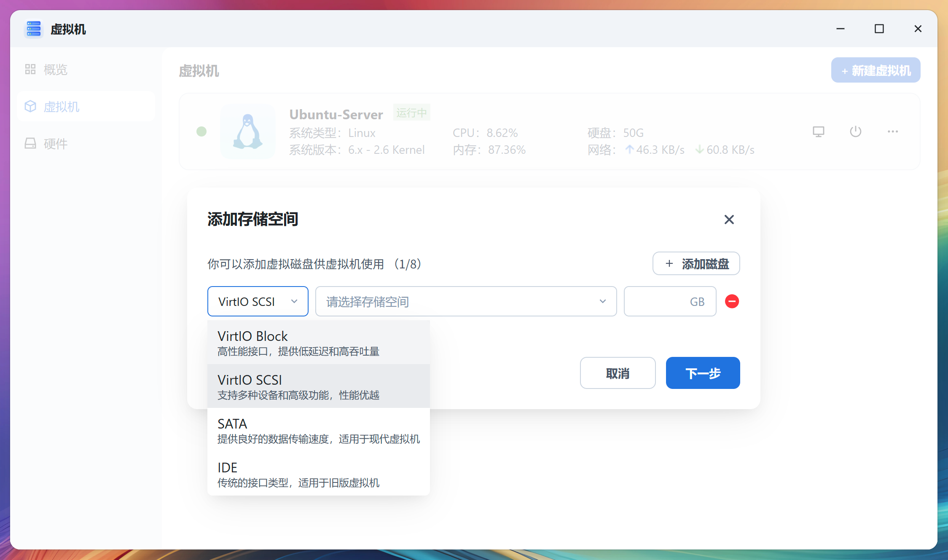The height and width of the screenshot is (560, 948).
Task: Open more options for Ubuntu-Server
Action: [892, 131]
